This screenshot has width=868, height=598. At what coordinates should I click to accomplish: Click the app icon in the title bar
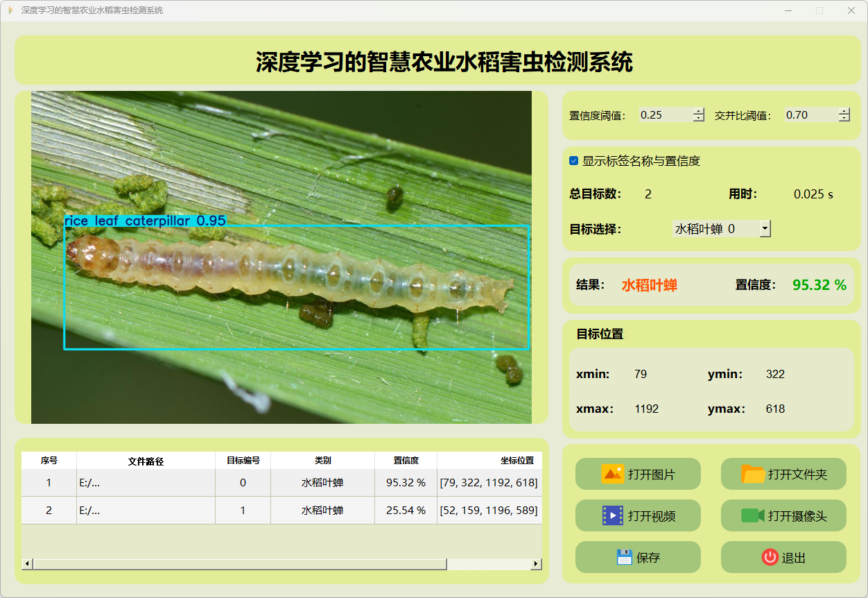[10, 10]
